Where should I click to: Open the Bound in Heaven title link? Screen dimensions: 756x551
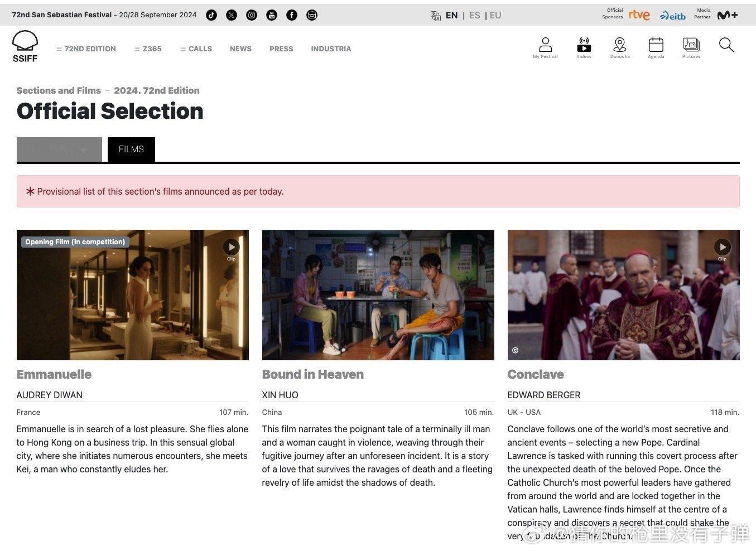(313, 374)
